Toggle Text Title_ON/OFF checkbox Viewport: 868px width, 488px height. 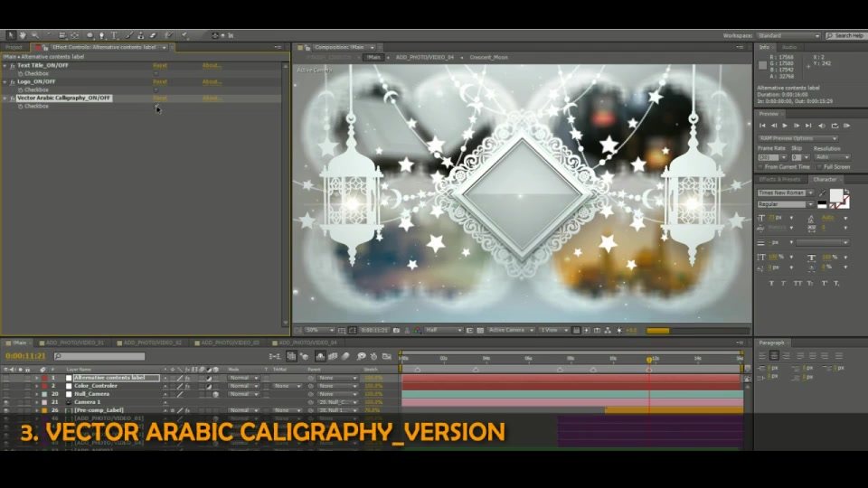tap(156, 73)
